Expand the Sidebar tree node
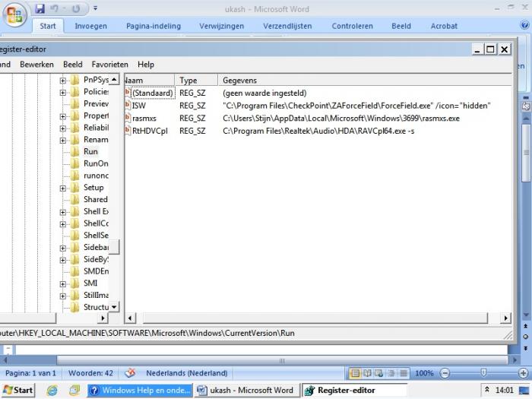This screenshot has height=399, width=532. pyautogui.click(x=63, y=248)
